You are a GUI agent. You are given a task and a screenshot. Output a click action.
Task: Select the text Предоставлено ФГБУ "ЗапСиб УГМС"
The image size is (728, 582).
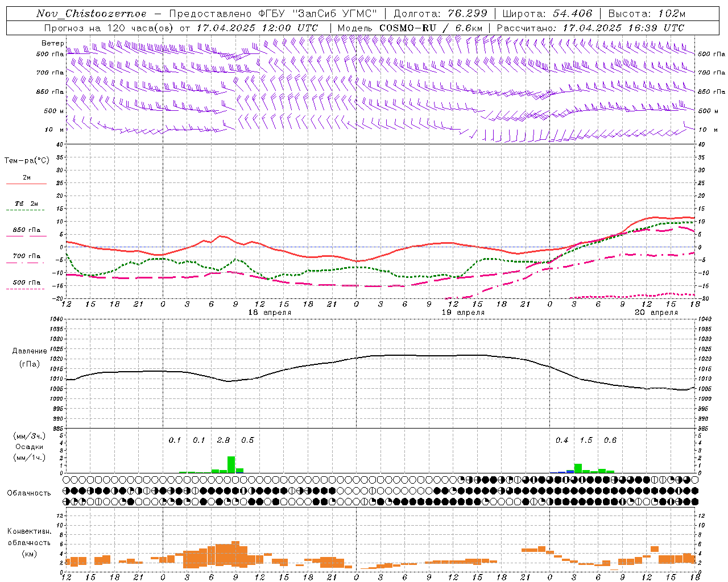273,14
